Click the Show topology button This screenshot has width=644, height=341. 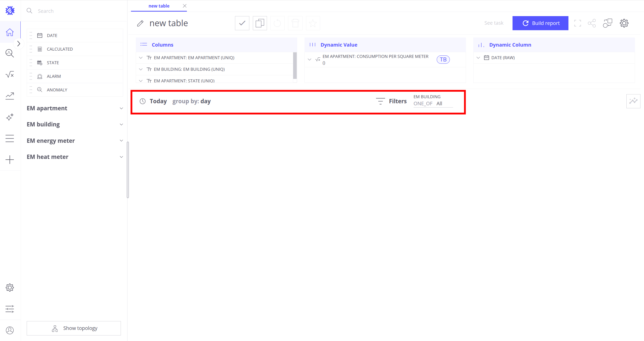coord(74,328)
